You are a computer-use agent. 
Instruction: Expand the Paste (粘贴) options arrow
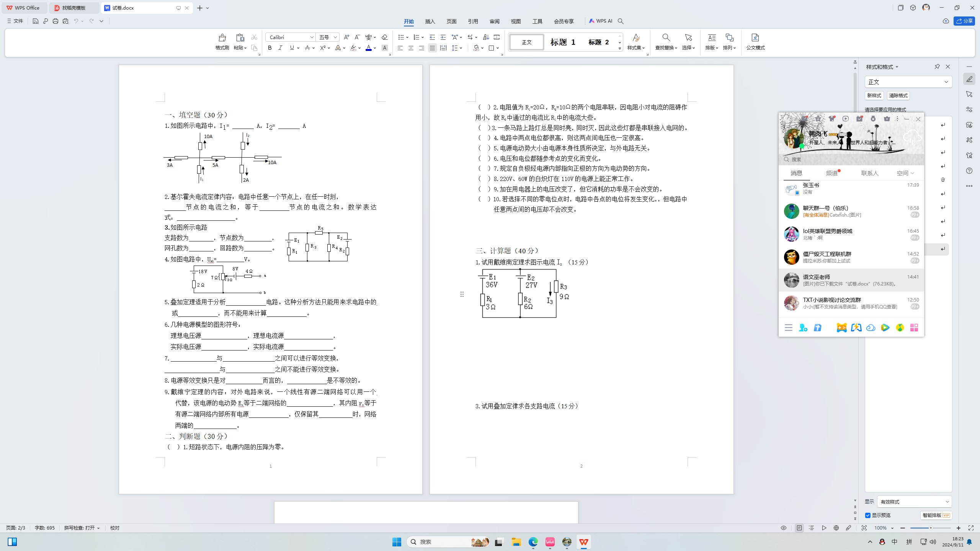(245, 48)
